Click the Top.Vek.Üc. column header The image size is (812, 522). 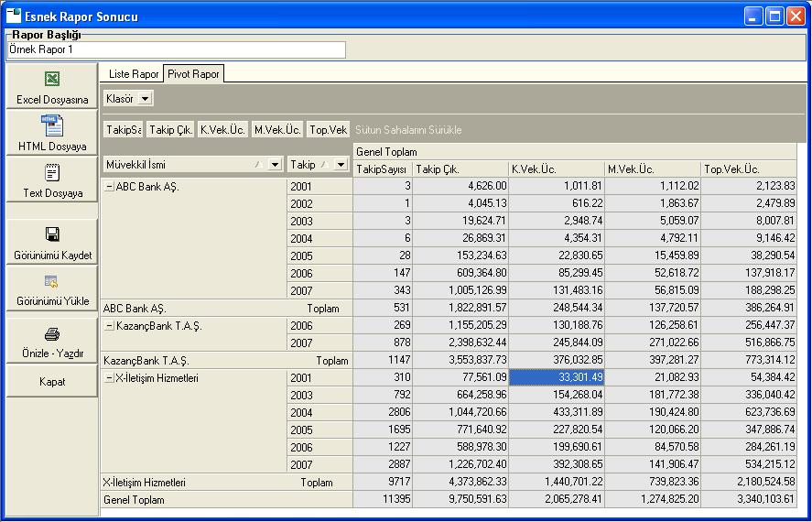coord(749,169)
